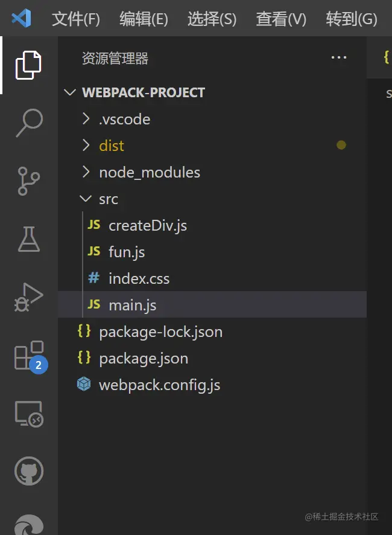Open the GitHub icon in activity bar
392x535 pixels.
(x=28, y=472)
